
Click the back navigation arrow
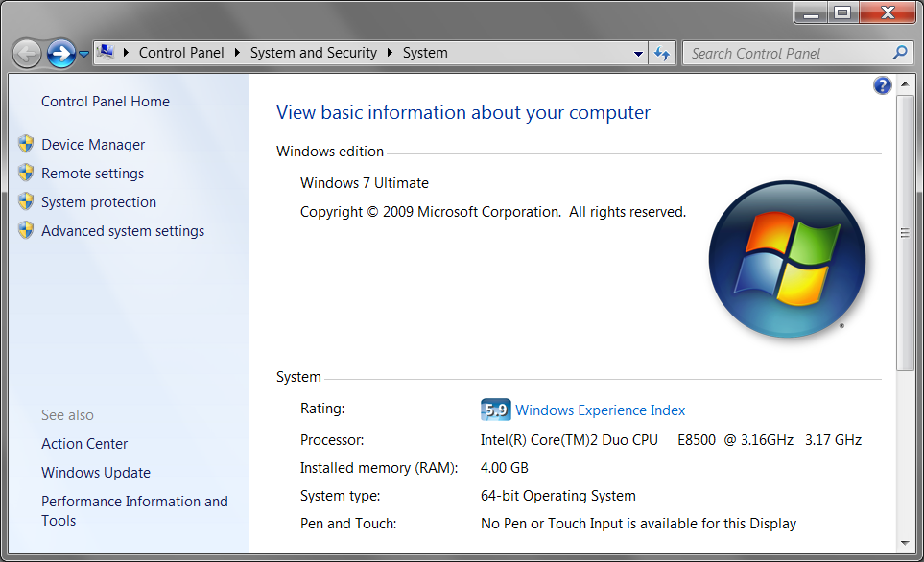click(x=27, y=53)
